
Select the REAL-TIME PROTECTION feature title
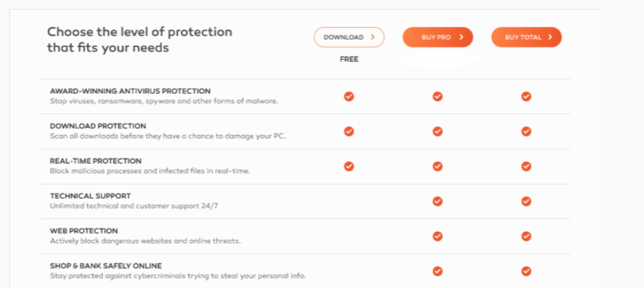tap(96, 161)
